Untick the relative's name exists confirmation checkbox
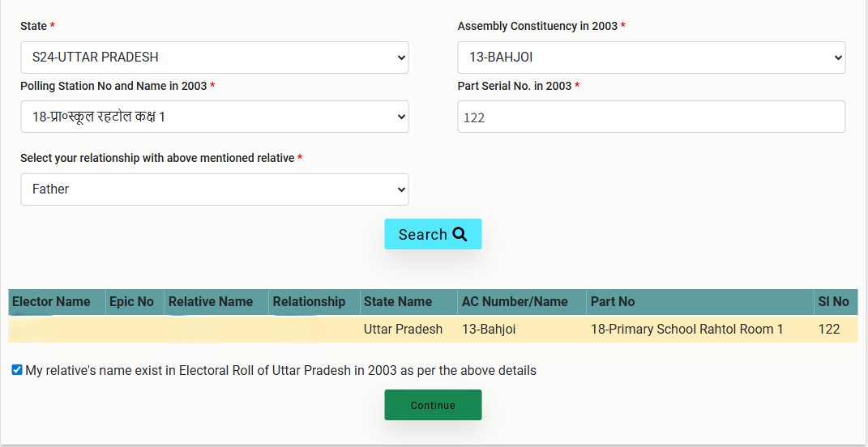The width and height of the screenshot is (868, 447). pos(17,370)
